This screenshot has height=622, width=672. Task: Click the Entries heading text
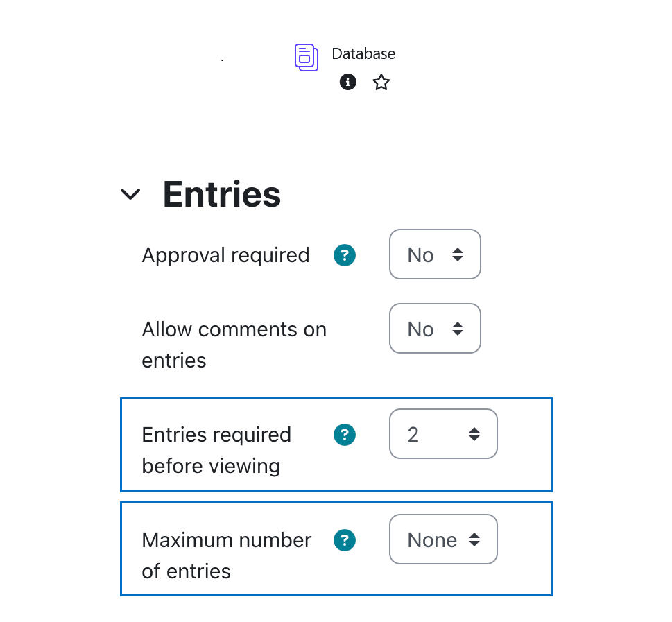tap(221, 194)
